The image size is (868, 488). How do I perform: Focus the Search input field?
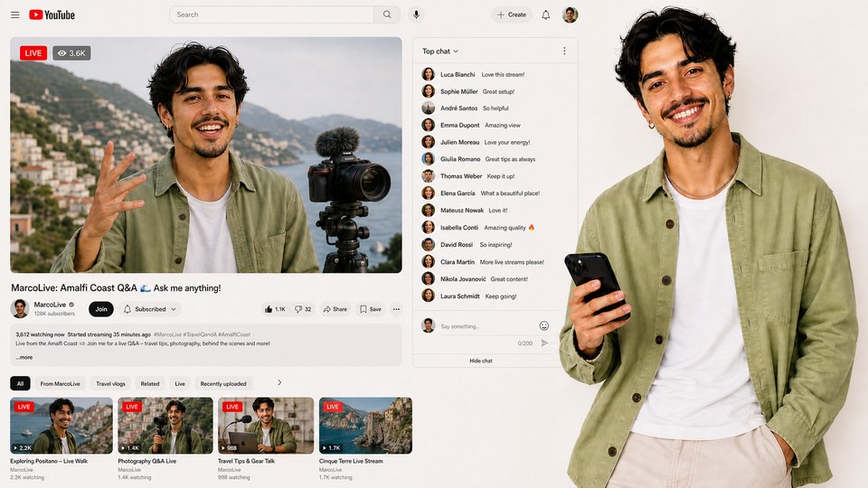pyautogui.click(x=272, y=14)
